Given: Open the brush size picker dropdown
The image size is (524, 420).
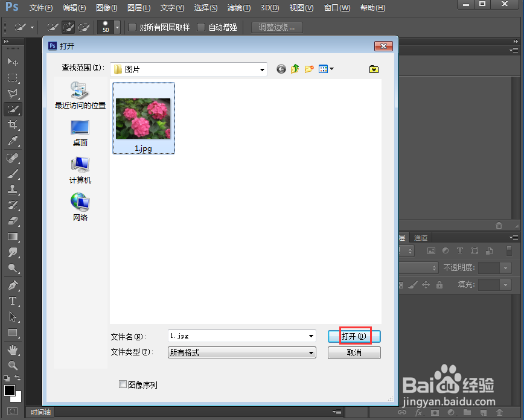Looking at the screenshot, I should coord(117,27).
